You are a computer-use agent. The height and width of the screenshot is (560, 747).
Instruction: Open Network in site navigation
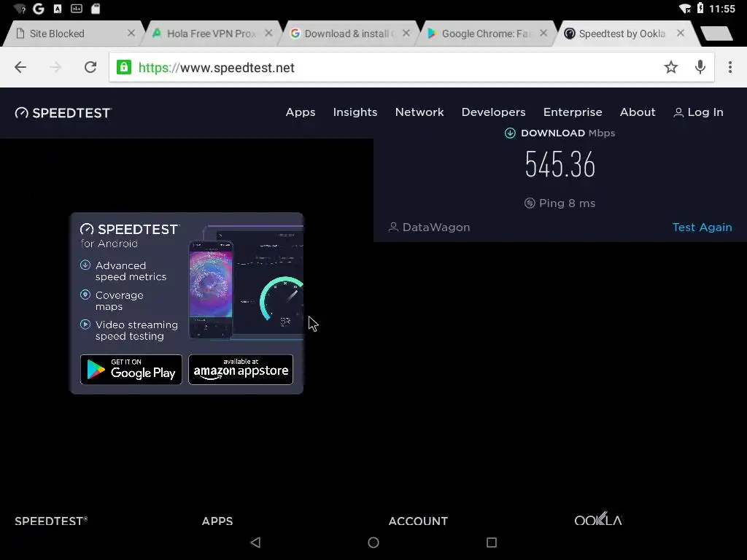tap(419, 112)
